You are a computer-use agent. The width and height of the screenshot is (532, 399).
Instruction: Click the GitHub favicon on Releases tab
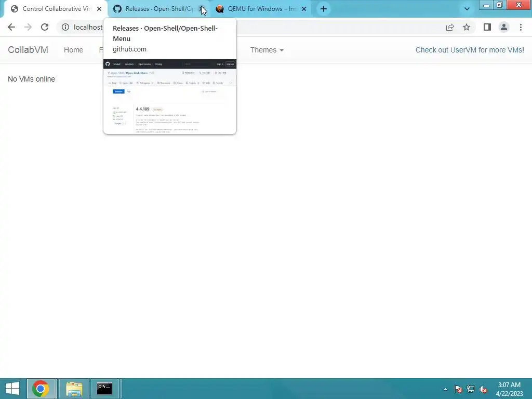(117, 9)
